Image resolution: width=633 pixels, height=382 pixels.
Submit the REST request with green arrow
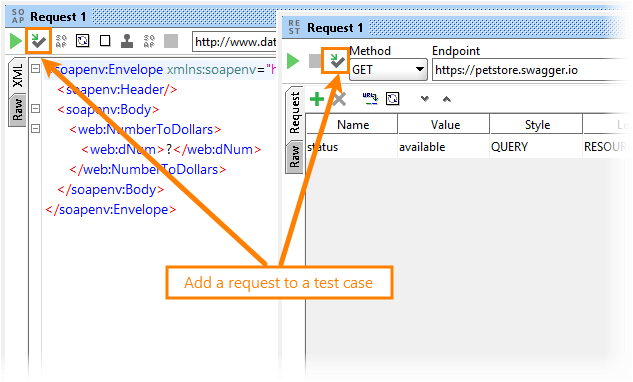point(293,61)
